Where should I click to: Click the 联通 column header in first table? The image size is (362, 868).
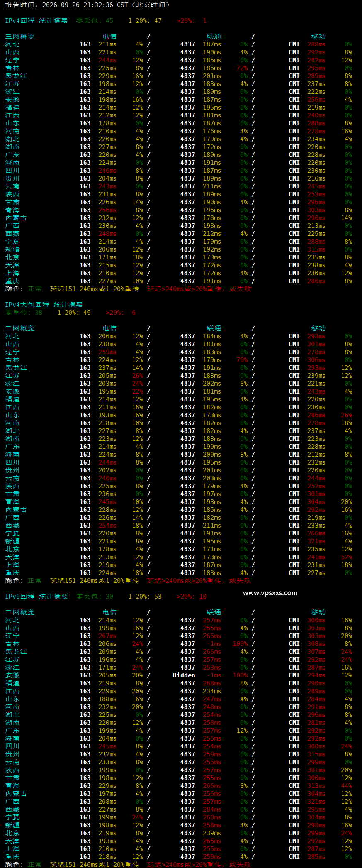pos(214,37)
